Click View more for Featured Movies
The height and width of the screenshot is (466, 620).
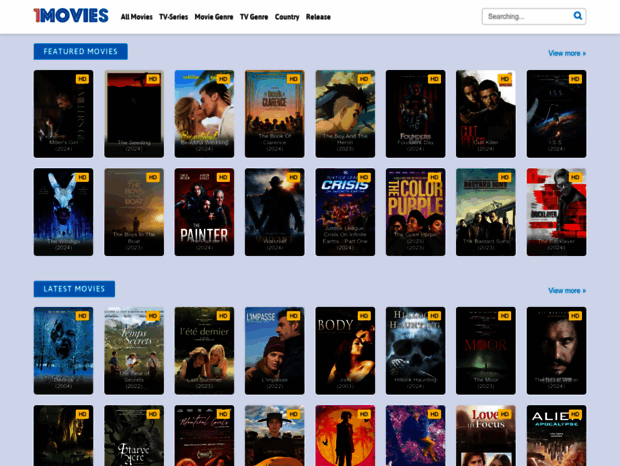[x=567, y=53]
